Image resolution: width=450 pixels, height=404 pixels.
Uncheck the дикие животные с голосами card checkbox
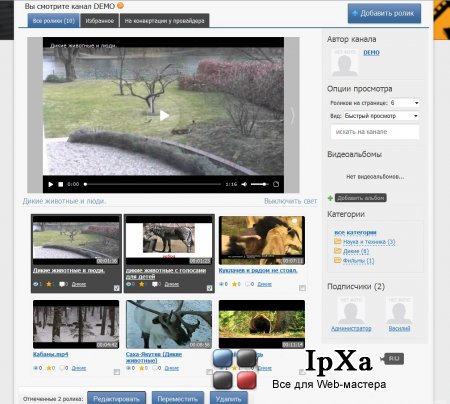pos(209,288)
